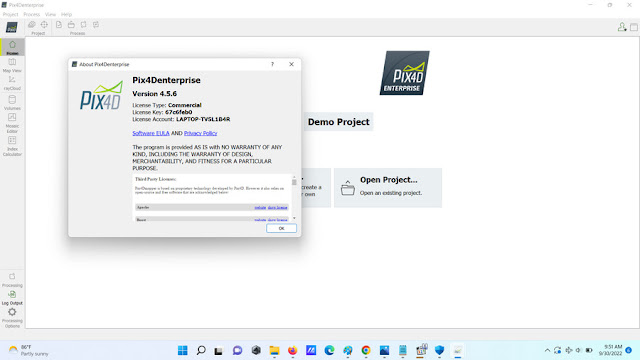640x360 pixels.
Task: Open the View menu
Action: (x=50, y=14)
